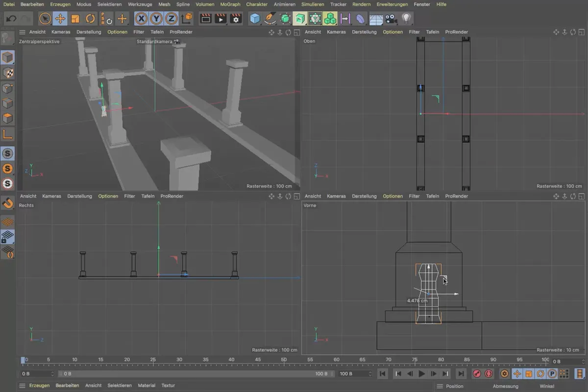This screenshot has height=392, width=588.
Task: Select the Move tool in top toolbar
Action: [60, 19]
